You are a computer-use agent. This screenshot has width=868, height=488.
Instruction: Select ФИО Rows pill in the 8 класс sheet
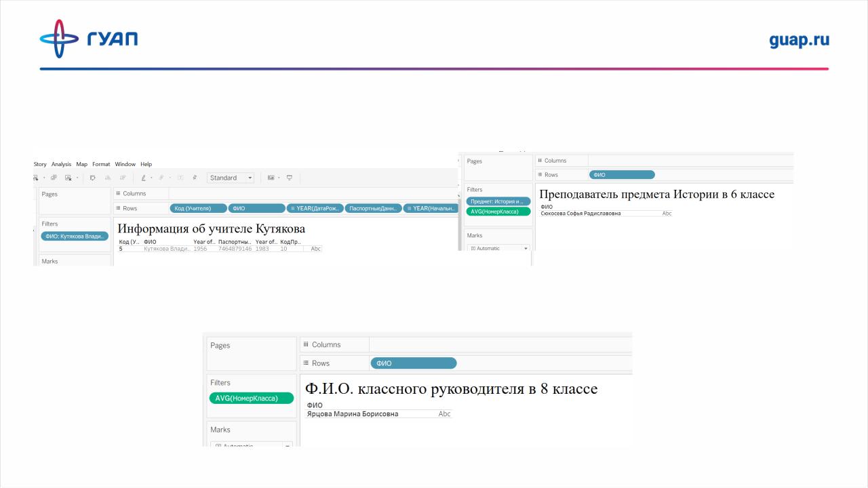(x=414, y=363)
